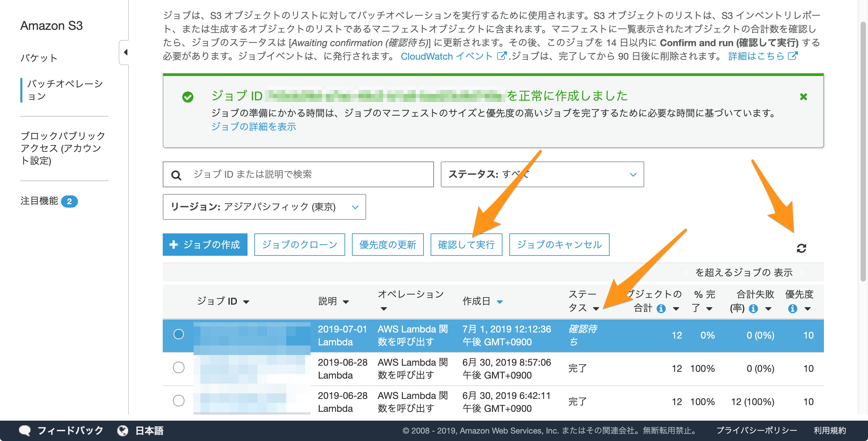Open バッチオペレーション in the sidebar
868x441 pixels.
click(x=65, y=90)
